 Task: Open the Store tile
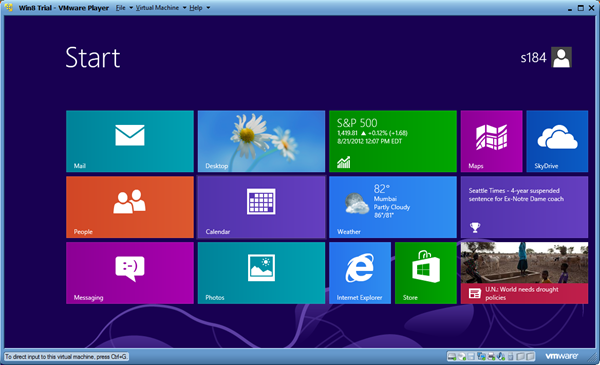pos(426,273)
